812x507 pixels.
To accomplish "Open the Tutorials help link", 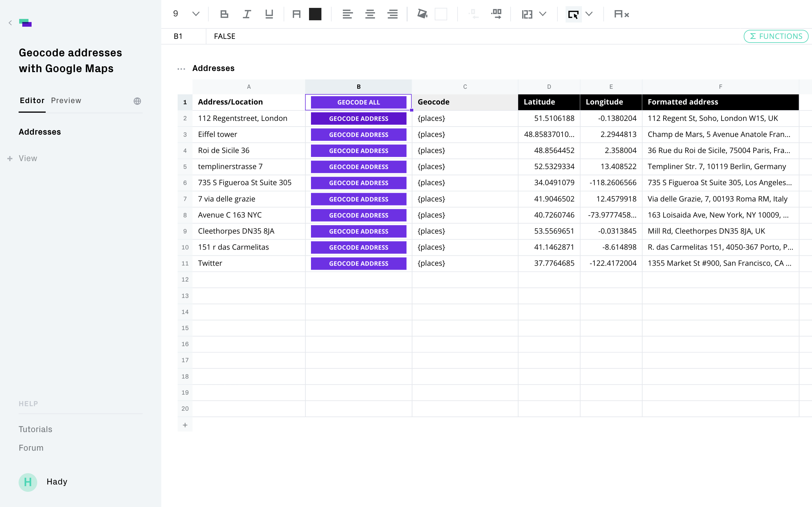I will coord(35,429).
